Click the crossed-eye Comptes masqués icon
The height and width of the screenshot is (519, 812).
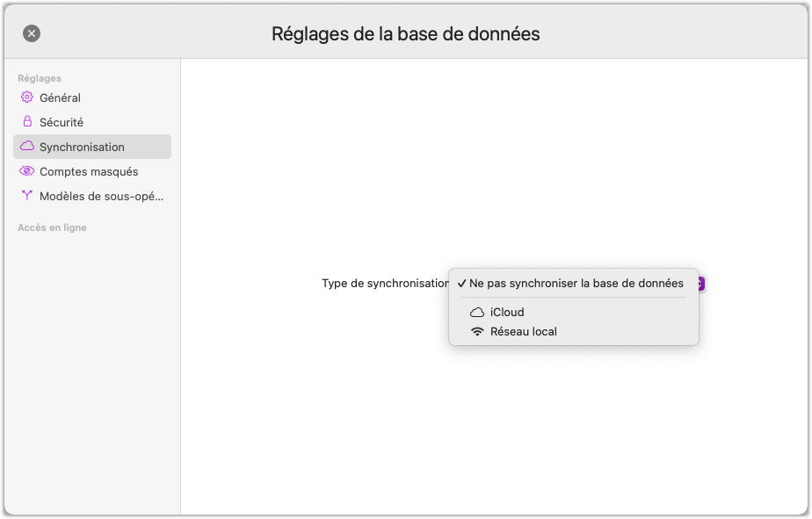point(27,170)
